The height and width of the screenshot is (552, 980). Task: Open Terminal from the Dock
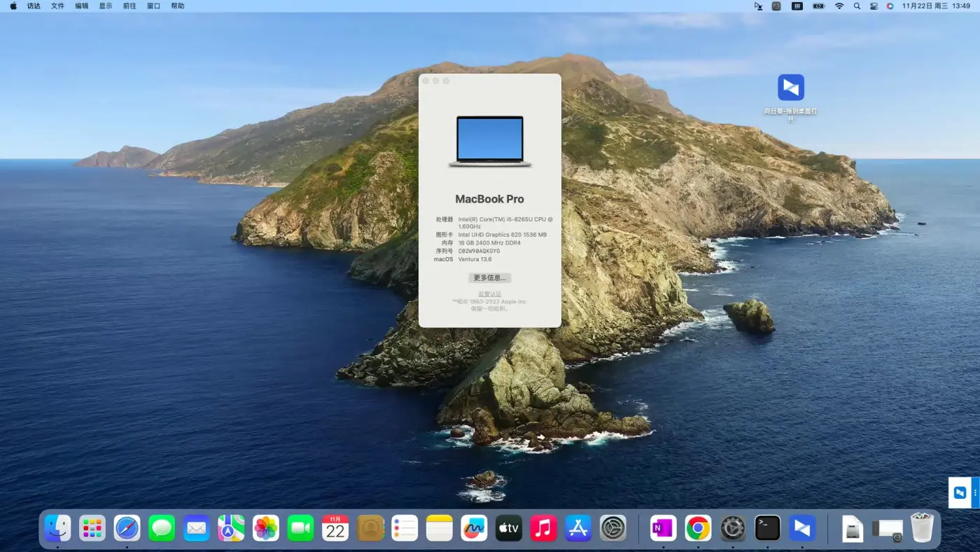[767, 528]
